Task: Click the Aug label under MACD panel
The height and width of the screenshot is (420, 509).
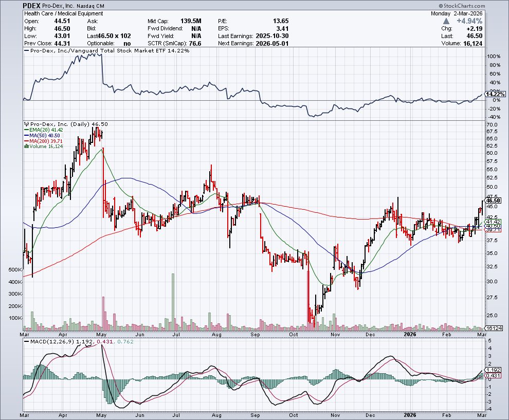Action: pos(216,415)
